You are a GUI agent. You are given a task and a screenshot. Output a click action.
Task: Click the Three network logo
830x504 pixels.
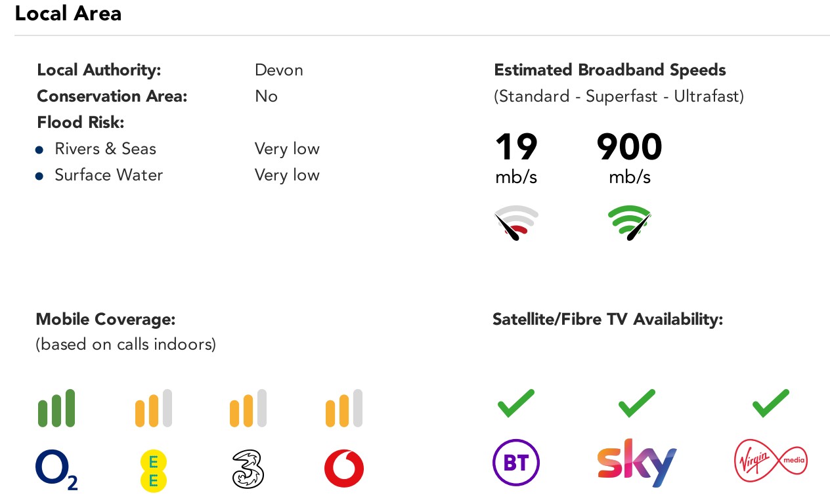click(x=248, y=470)
